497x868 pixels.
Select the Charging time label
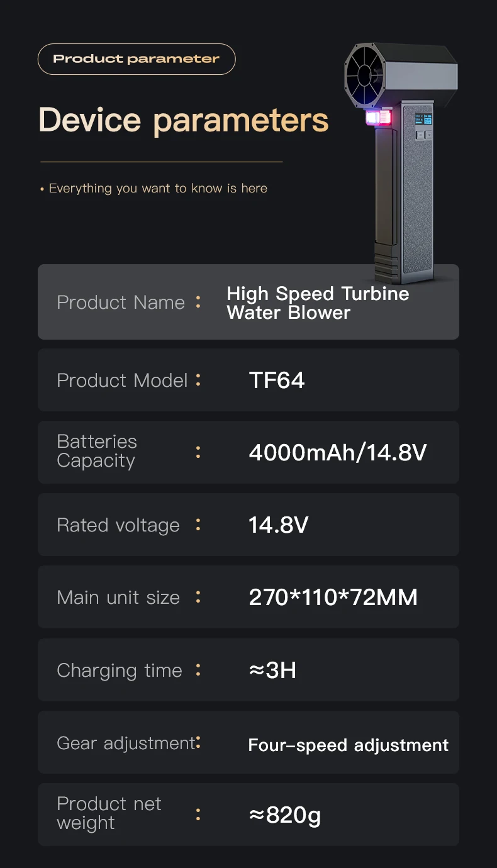tap(120, 670)
